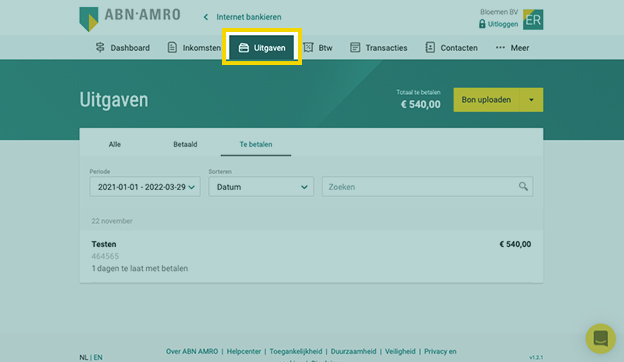Click the '22 november' date header

tap(112, 221)
